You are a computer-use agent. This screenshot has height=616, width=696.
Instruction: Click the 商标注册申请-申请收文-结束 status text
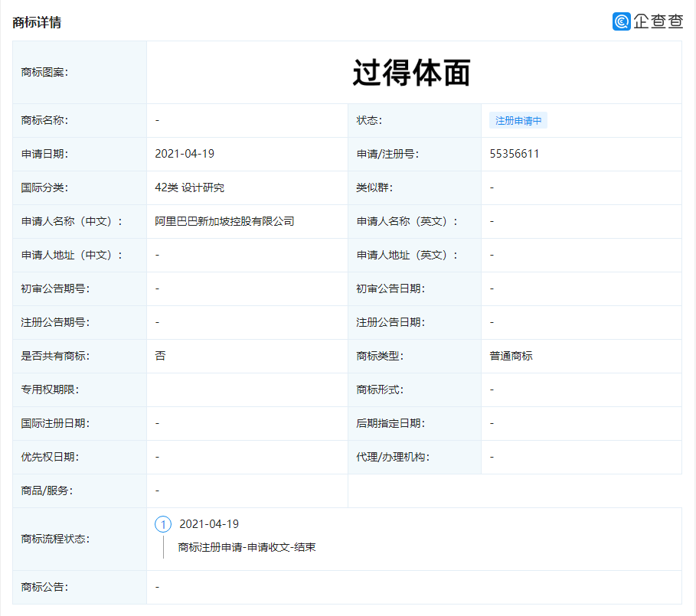[247, 547]
